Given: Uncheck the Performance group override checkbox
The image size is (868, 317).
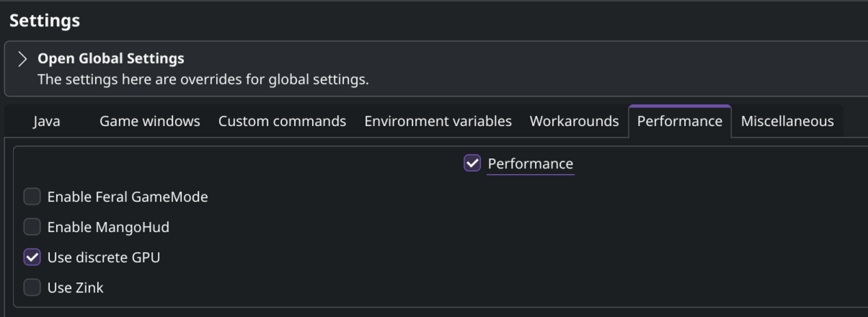Looking at the screenshot, I should tap(472, 164).
